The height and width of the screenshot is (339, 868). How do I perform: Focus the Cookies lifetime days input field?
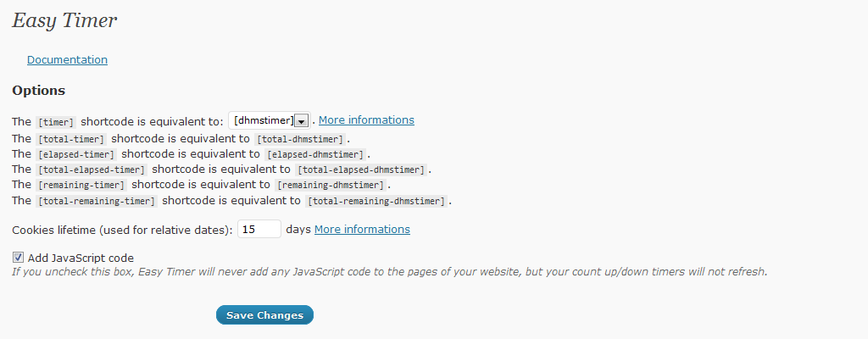(x=259, y=230)
